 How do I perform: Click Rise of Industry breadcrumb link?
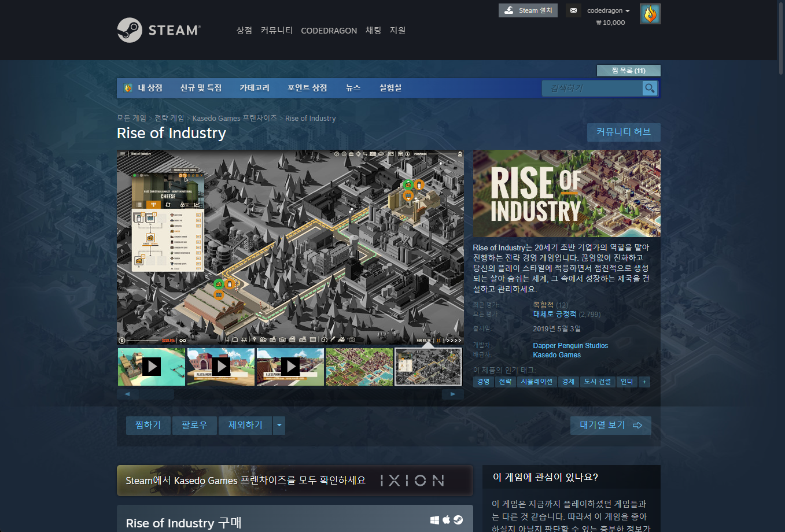coord(310,118)
